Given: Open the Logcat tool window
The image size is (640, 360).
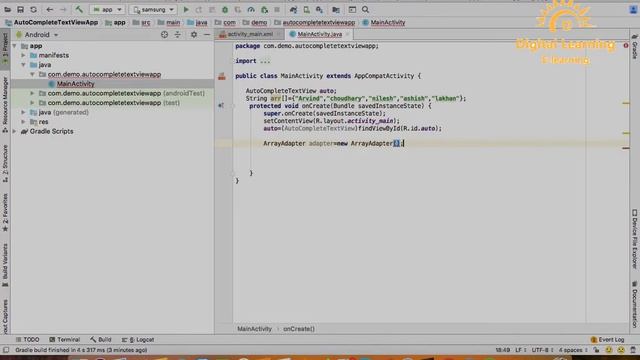Looking at the screenshot, I should click(138, 340).
